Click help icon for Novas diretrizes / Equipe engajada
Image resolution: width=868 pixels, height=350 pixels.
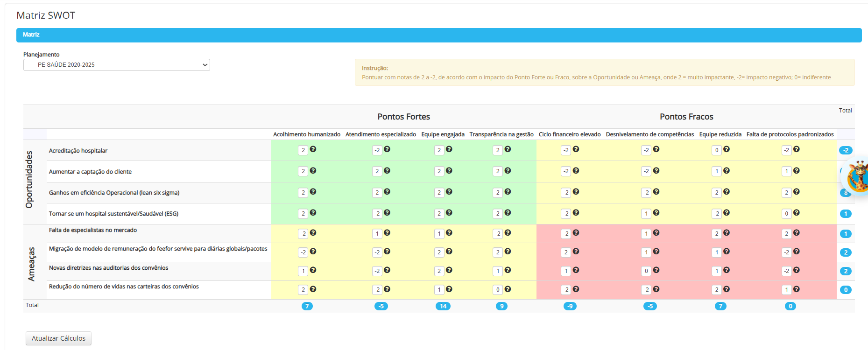(449, 270)
